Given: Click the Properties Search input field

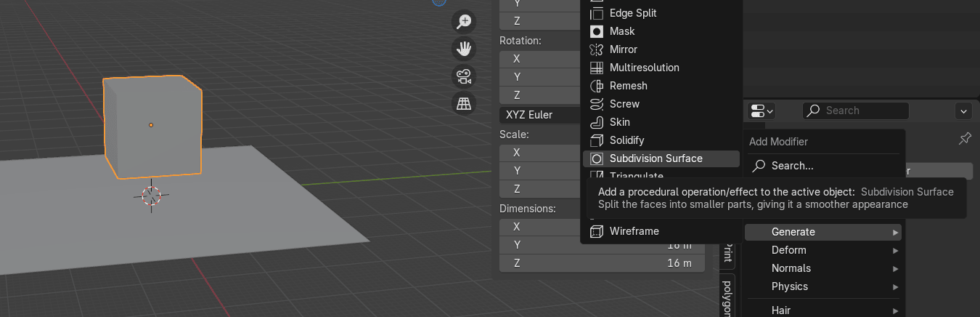Looking at the screenshot, I should click(x=857, y=111).
